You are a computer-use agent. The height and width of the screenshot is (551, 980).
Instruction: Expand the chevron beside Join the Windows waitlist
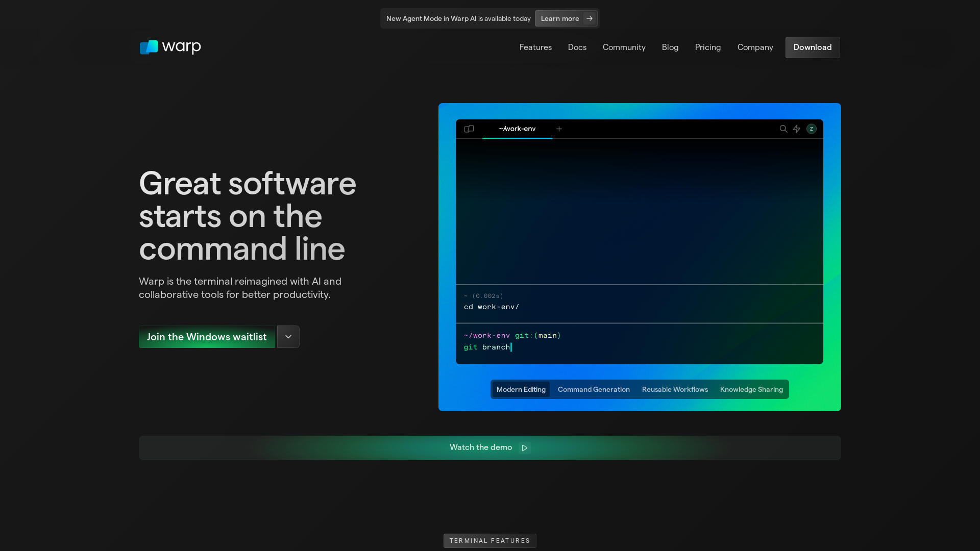[x=287, y=337]
